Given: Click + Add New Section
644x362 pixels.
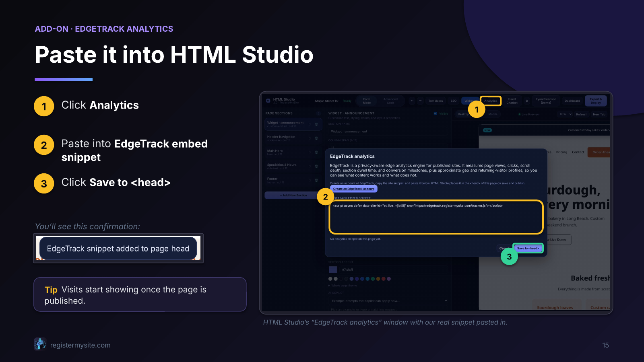Looking at the screenshot, I should [x=293, y=195].
